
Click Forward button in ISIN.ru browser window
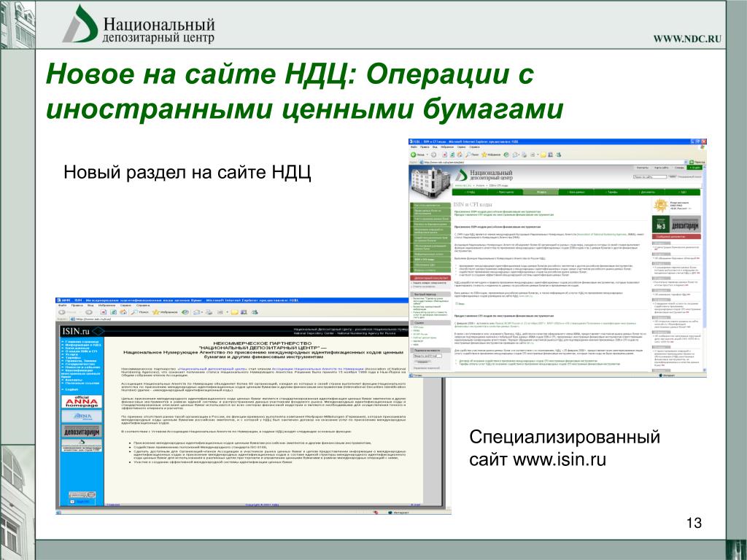coord(89,312)
